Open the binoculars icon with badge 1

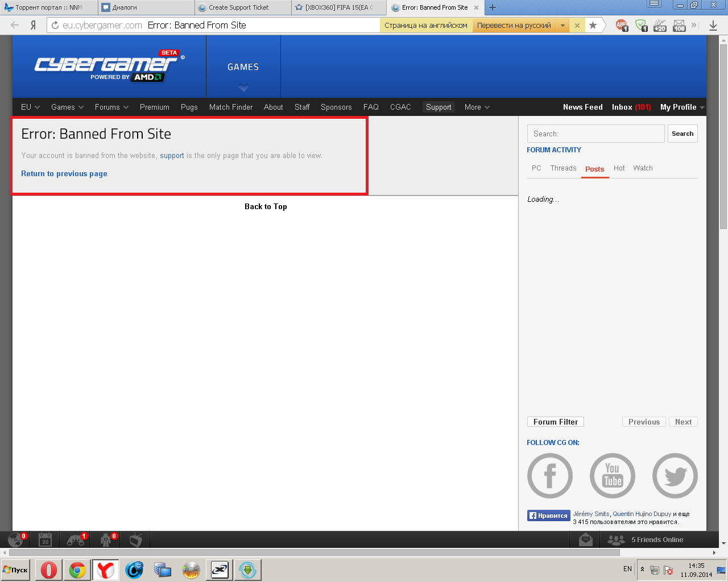pyautogui.click(x=76, y=539)
